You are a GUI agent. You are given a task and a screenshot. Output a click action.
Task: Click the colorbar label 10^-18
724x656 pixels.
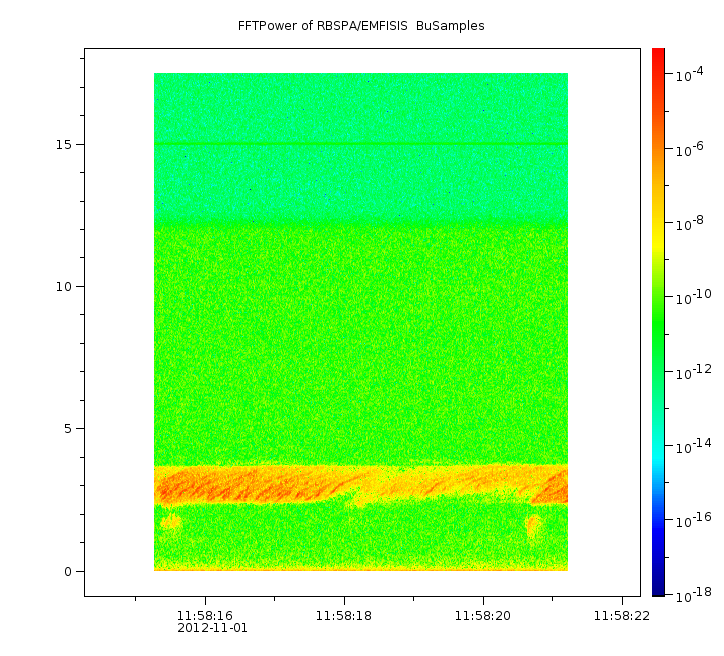point(694,595)
